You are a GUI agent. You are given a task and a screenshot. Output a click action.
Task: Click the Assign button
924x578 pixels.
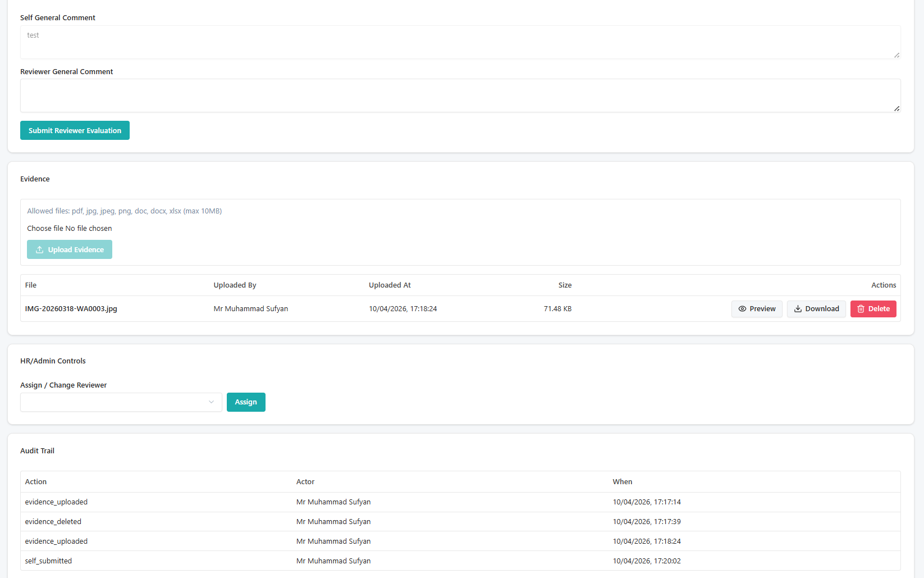(x=246, y=402)
